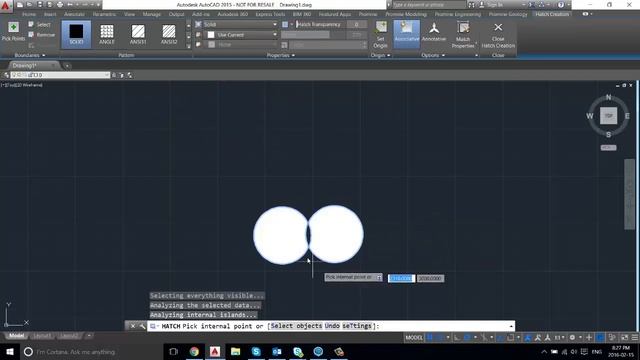Screen dimensions: 640x360
Task: Open workspace switching gear icon
Action: click(x=572, y=338)
